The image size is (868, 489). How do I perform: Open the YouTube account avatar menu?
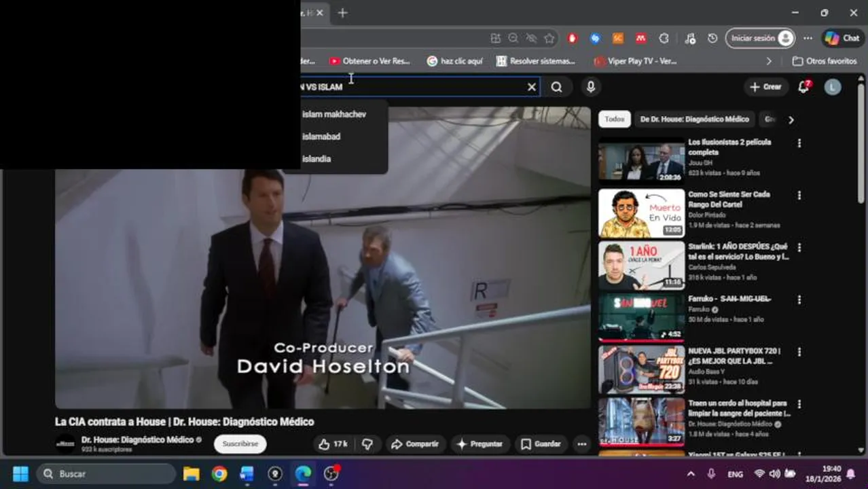tap(833, 87)
